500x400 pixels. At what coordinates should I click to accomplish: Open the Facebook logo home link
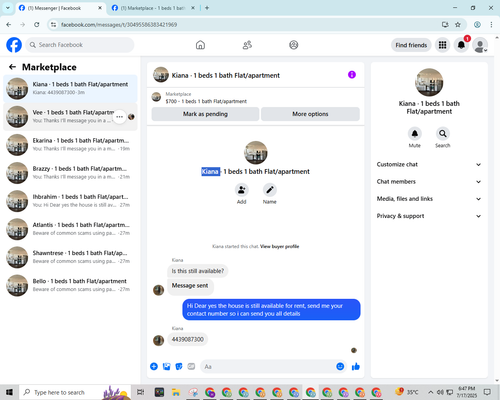(14, 45)
